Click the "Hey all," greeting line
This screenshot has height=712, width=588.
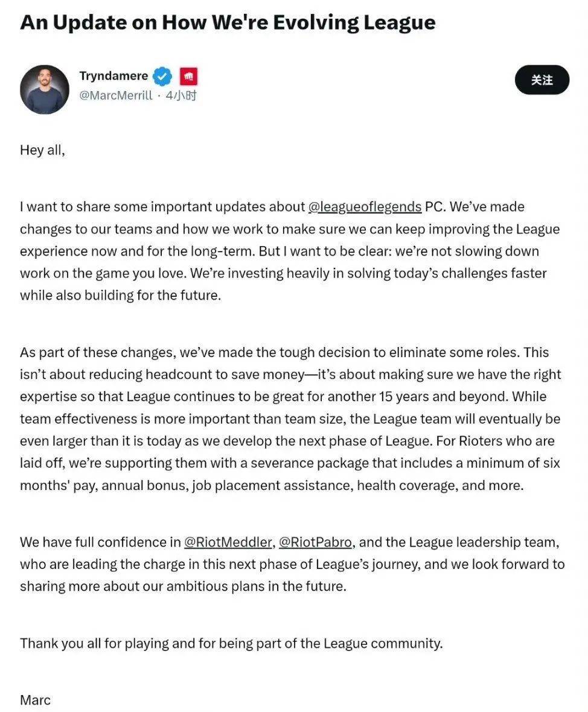click(x=42, y=150)
